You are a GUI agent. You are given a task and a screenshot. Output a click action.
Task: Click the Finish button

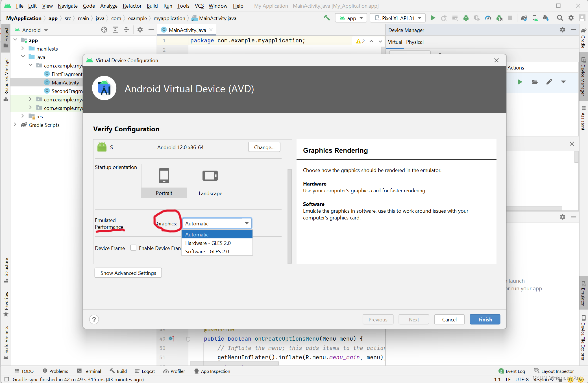pyautogui.click(x=485, y=319)
